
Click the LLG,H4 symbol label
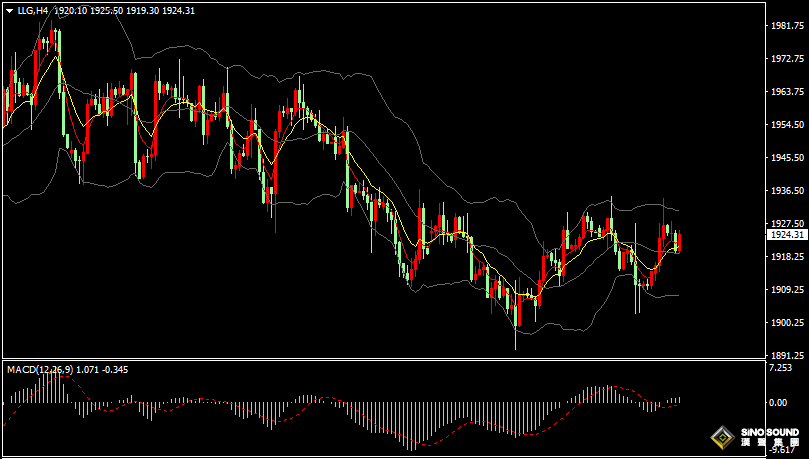(32, 10)
